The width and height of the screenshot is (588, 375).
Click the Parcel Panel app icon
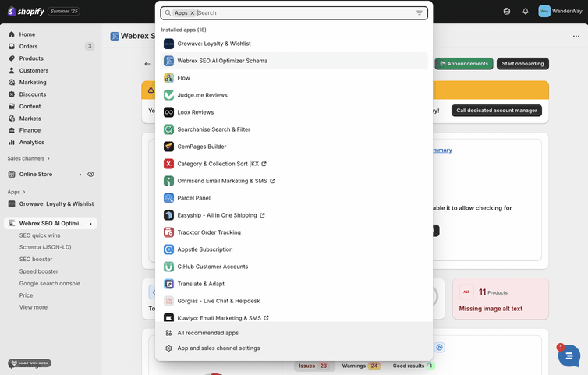[168, 198]
